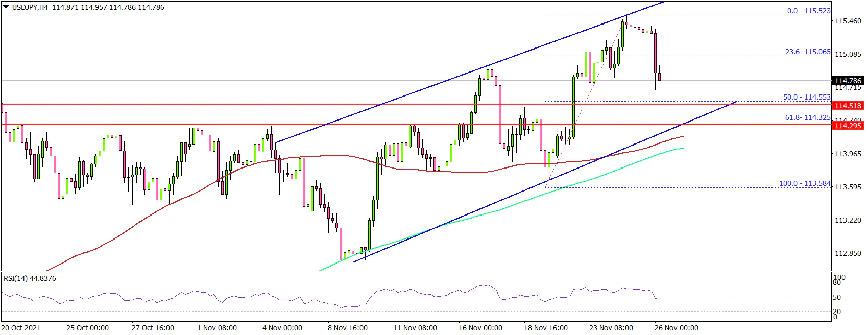The width and height of the screenshot is (868, 335).
Task: Click the triangle arrow beside USDJPY,H4 title
Action: [6, 7]
